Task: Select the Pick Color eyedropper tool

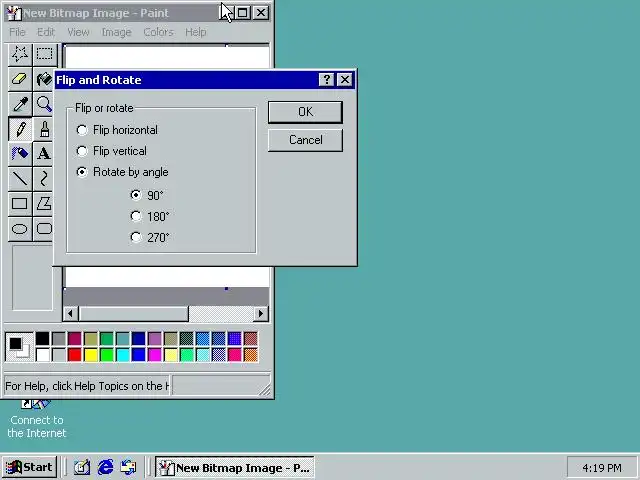Action: pyautogui.click(x=20, y=104)
